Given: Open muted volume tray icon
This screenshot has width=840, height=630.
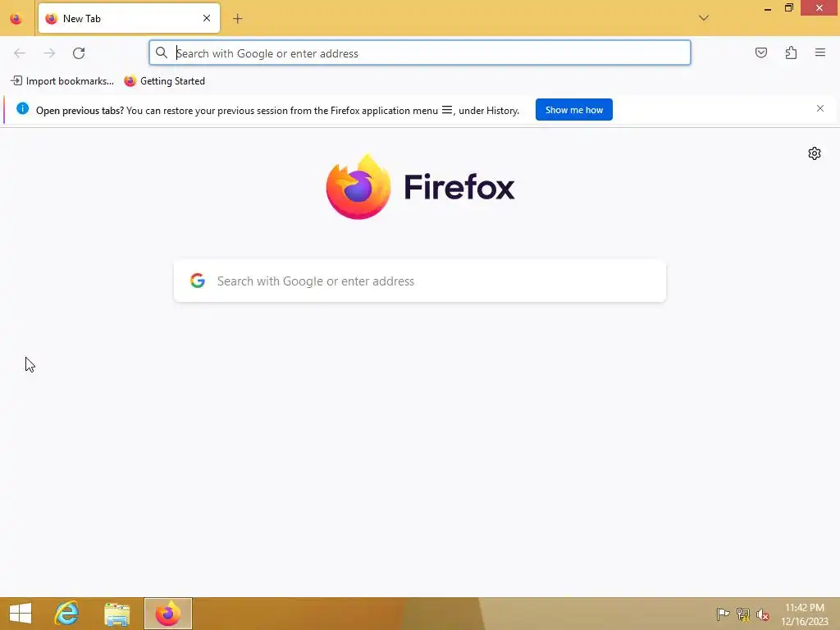Looking at the screenshot, I should [x=763, y=614].
